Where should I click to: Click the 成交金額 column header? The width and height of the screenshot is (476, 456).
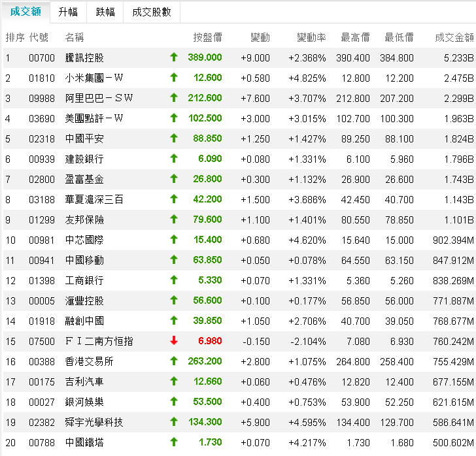(x=454, y=37)
